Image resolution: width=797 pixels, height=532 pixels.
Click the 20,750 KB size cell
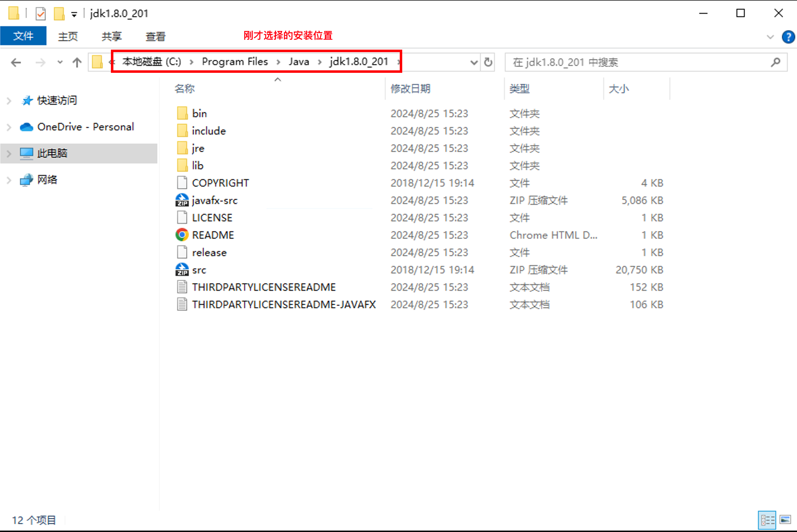tap(639, 270)
